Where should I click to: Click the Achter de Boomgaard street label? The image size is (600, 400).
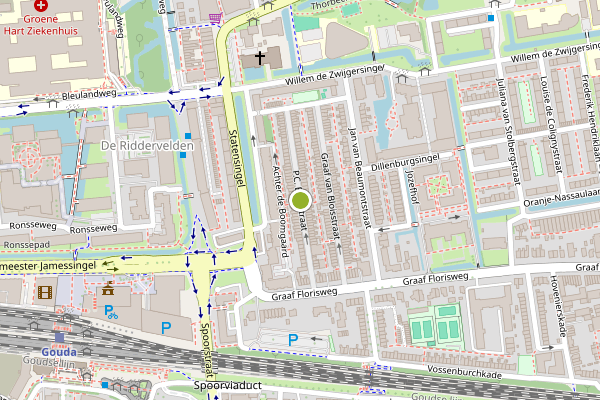[281, 211]
